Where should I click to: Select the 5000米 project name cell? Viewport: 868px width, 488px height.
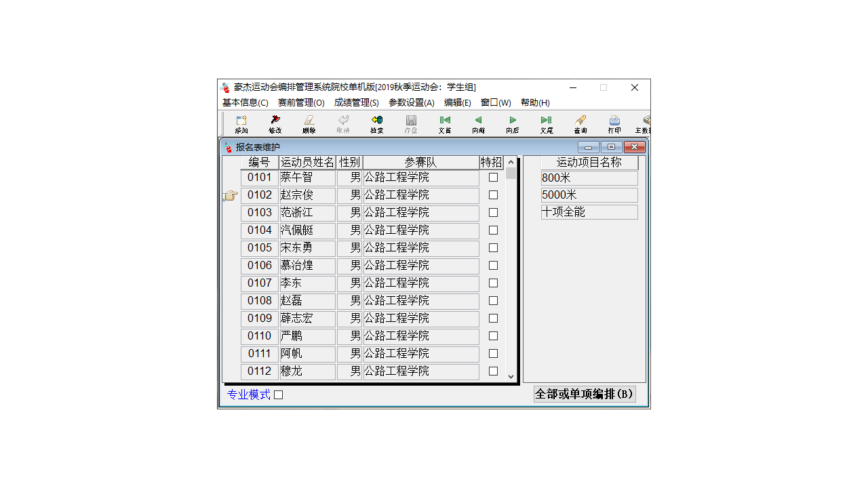coord(589,195)
